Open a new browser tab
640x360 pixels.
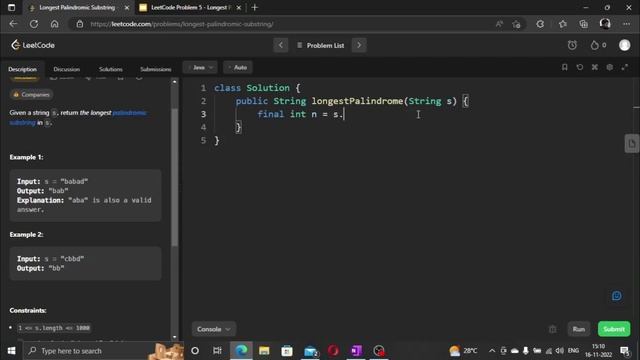255,7
